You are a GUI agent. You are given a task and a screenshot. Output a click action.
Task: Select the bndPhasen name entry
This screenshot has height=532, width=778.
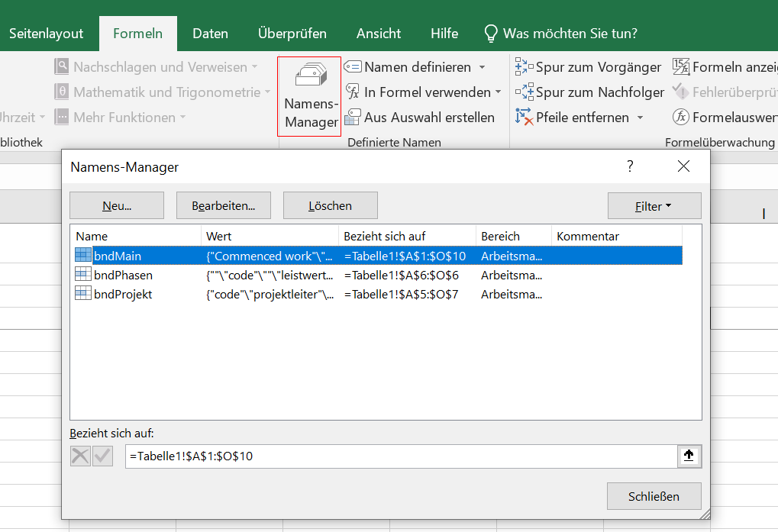[x=123, y=275]
